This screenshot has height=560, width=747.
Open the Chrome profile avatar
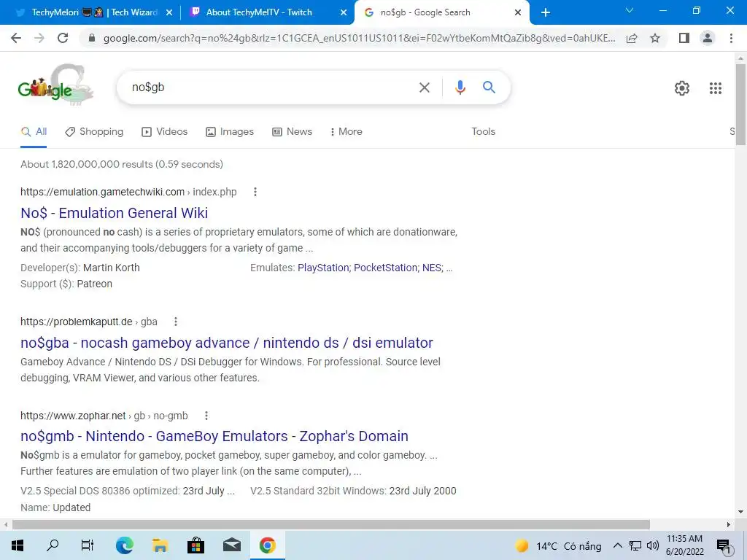coord(708,38)
